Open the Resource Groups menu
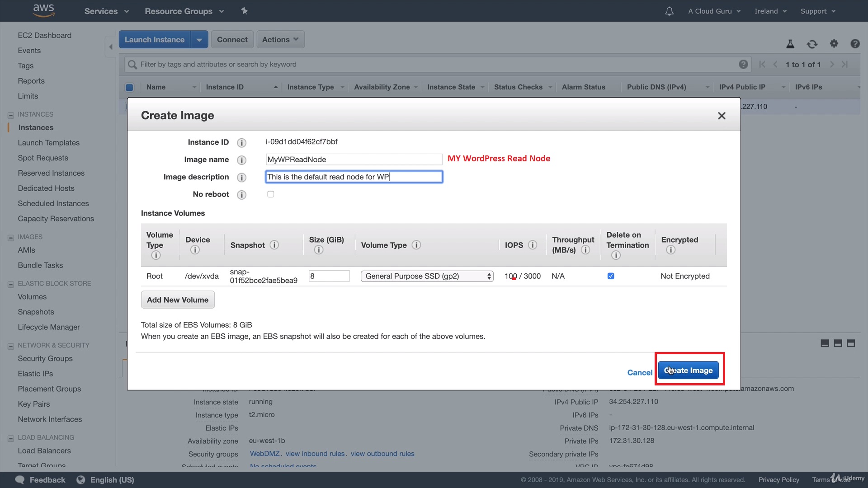This screenshot has height=488, width=868. point(184,11)
